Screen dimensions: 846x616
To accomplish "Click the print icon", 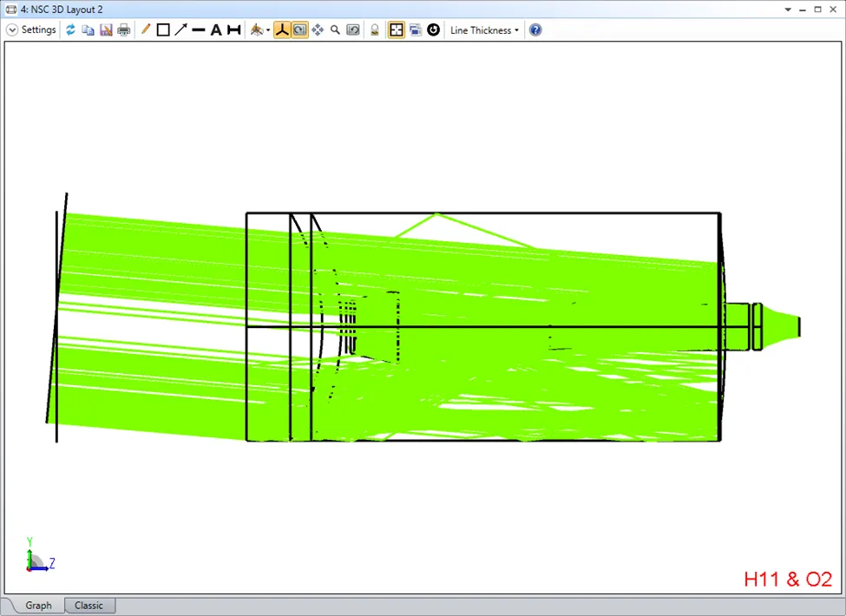I will (124, 29).
